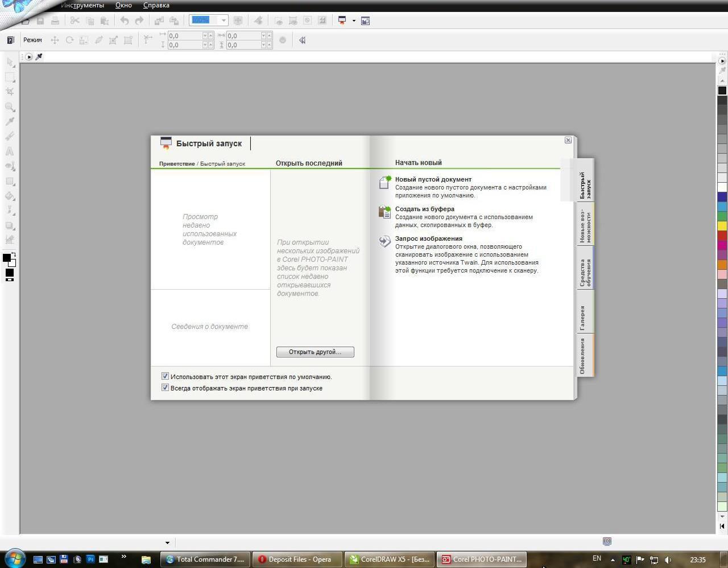The width and height of the screenshot is (728, 568).
Task: Open the Окно menu
Action: click(123, 5)
